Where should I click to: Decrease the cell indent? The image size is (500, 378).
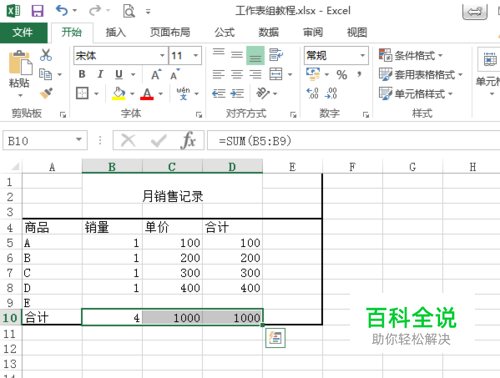219,93
